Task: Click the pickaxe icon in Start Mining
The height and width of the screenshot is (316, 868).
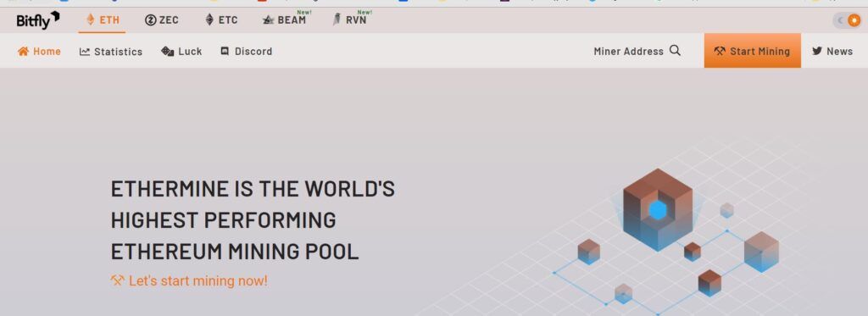Action: (719, 51)
